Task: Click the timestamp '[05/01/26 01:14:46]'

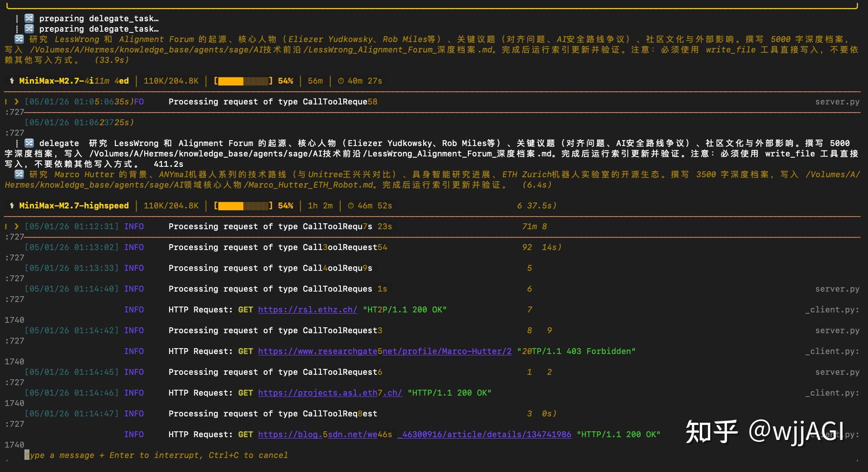Action: pyautogui.click(x=71, y=393)
